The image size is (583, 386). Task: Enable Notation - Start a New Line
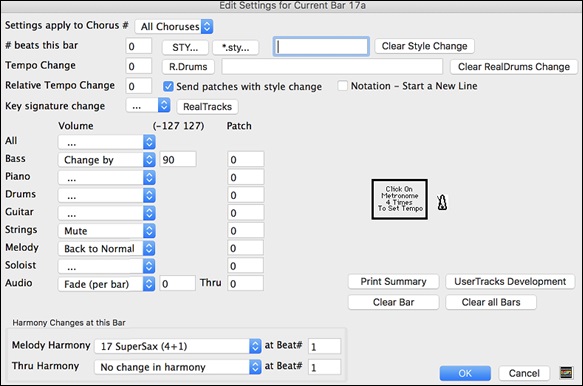coord(342,86)
